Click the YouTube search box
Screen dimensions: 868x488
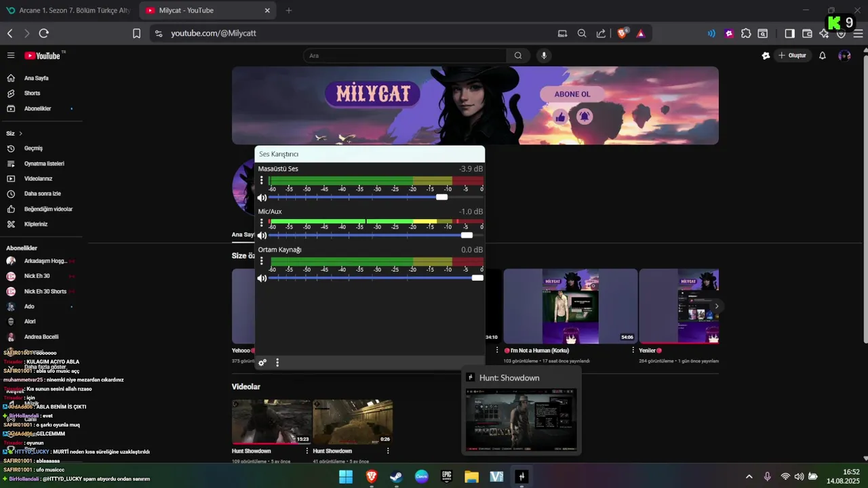click(405, 56)
